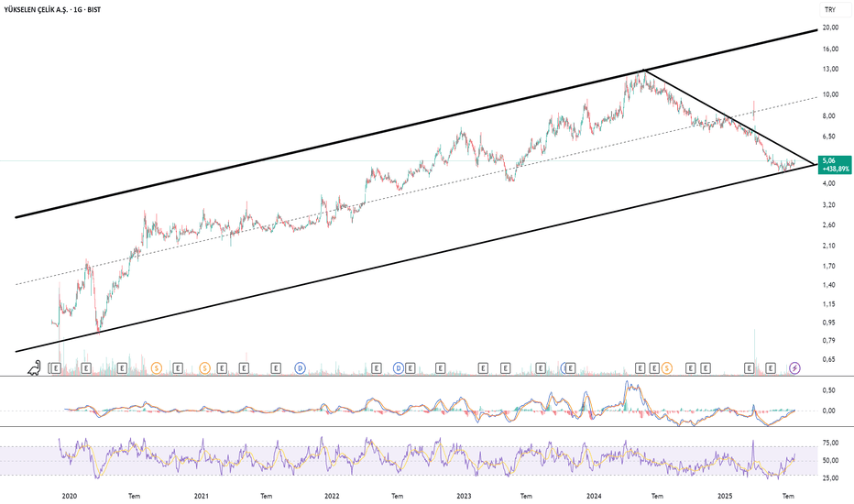Click the 6,50 price axis label

click(x=829, y=137)
